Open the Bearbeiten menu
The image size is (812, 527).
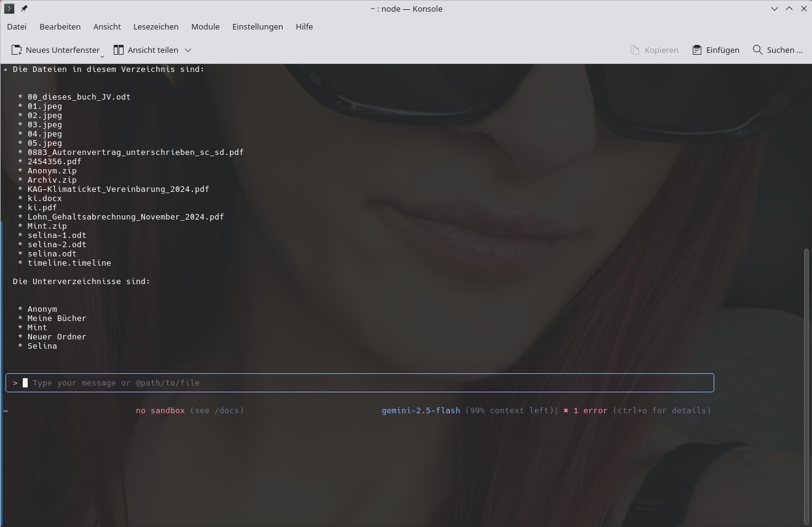click(x=60, y=26)
